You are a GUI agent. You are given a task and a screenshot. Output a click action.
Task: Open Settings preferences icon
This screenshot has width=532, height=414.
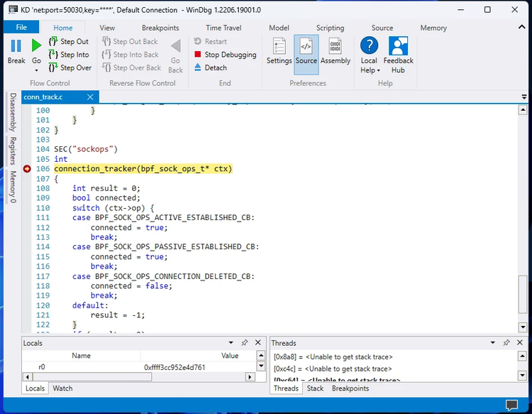pos(279,46)
